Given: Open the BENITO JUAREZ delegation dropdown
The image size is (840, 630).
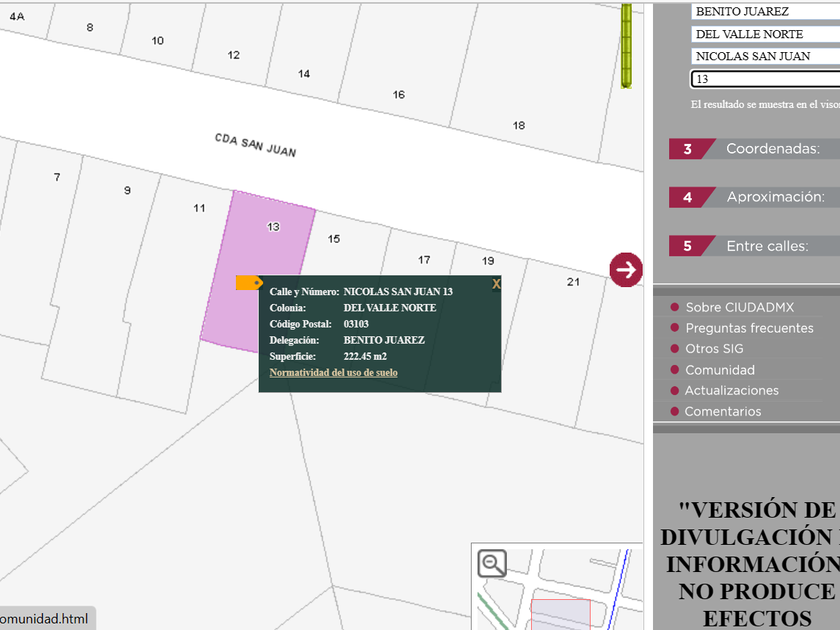Looking at the screenshot, I should pyautogui.click(x=765, y=12).
